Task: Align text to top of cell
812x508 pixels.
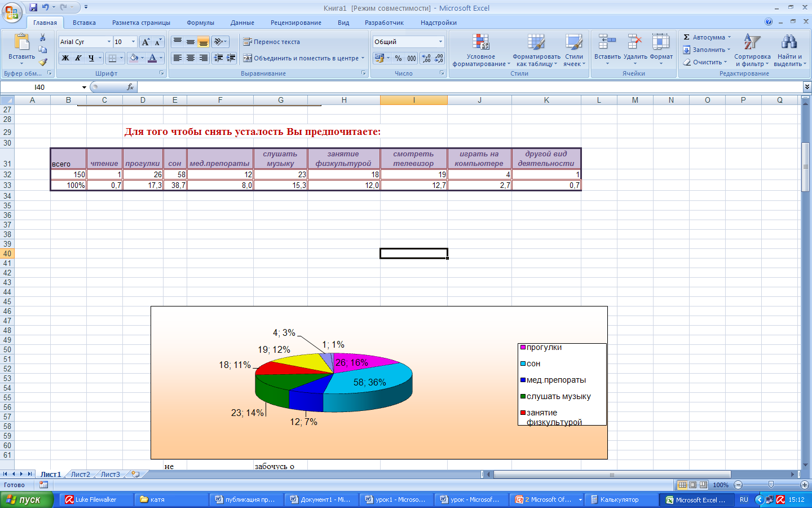Action: pyautogui.click(x=178, y=42)
